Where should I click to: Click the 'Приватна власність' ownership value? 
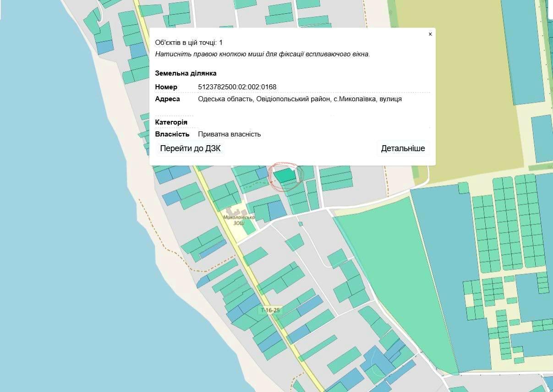229,134
